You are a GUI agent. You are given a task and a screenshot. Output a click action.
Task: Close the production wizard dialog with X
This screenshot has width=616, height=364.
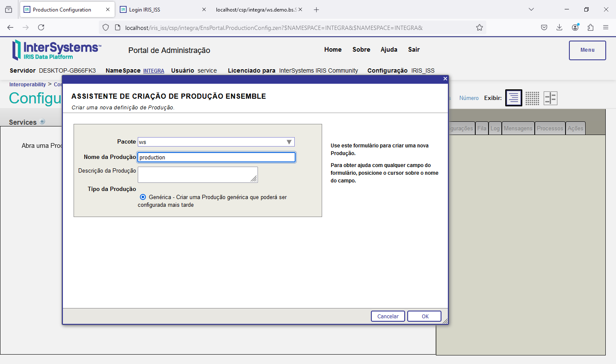coord(445,79)
